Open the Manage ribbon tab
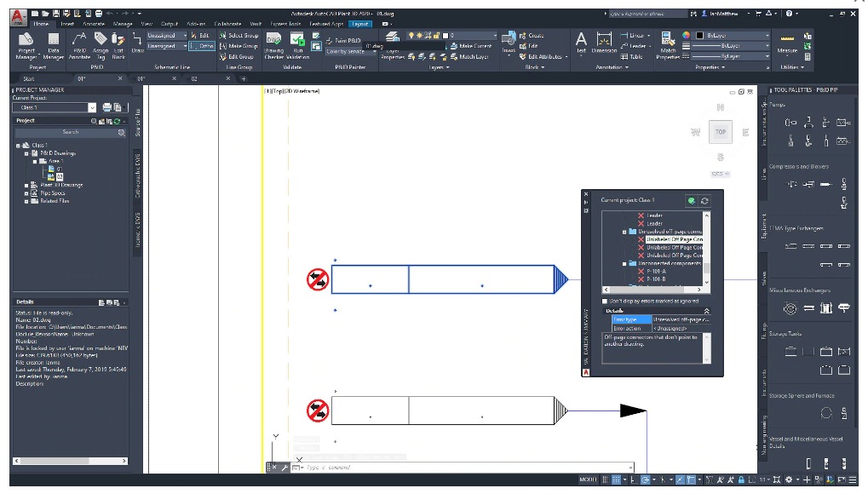Viewport: 868px width, 494px height. point(123,25)
